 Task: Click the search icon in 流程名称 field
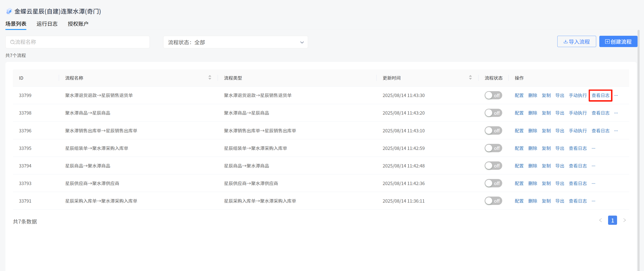pos(12,42)
